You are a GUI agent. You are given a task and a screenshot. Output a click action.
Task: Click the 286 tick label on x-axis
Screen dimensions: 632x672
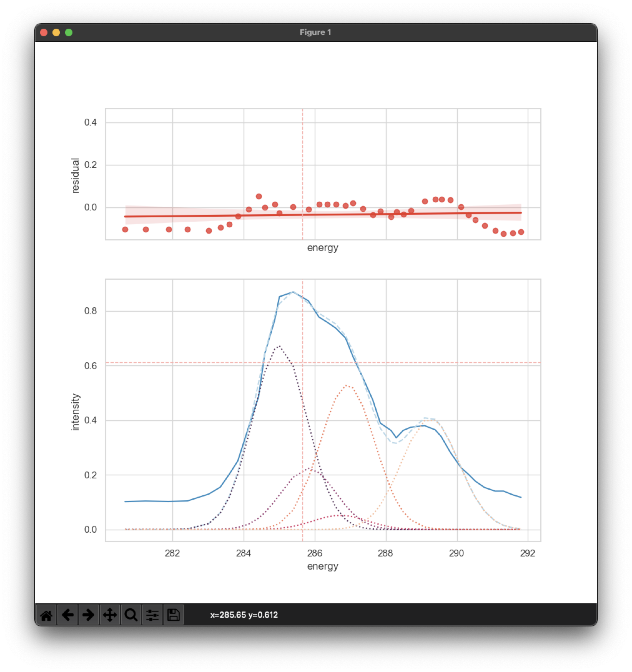click(315, 553)
